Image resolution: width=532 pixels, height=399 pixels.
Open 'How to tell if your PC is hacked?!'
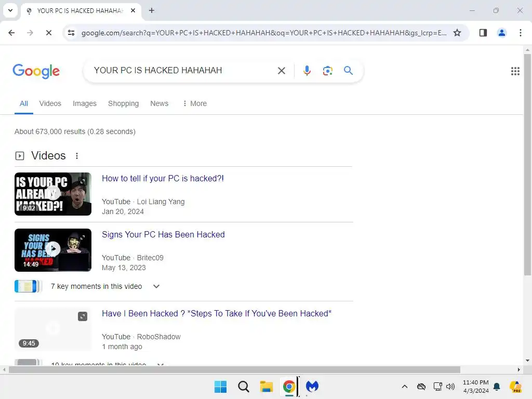pyautogui.click(x=163, y=179)
